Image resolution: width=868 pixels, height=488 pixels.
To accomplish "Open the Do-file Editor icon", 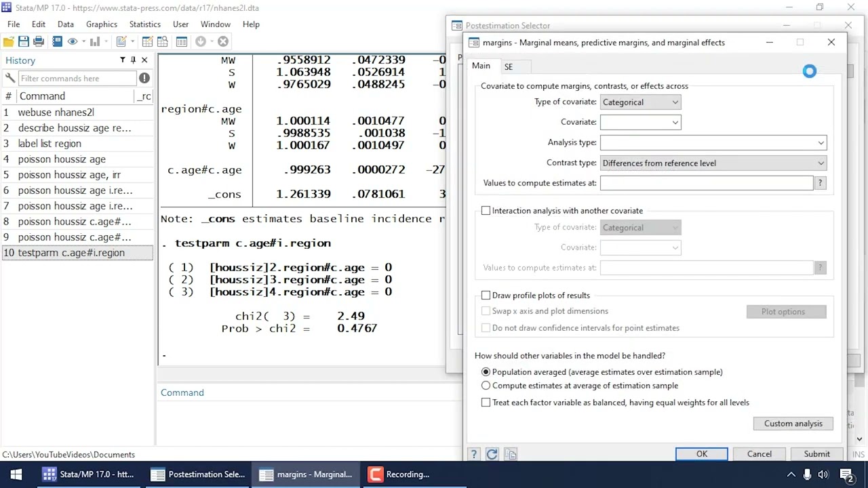I will [x=121, y=41].
